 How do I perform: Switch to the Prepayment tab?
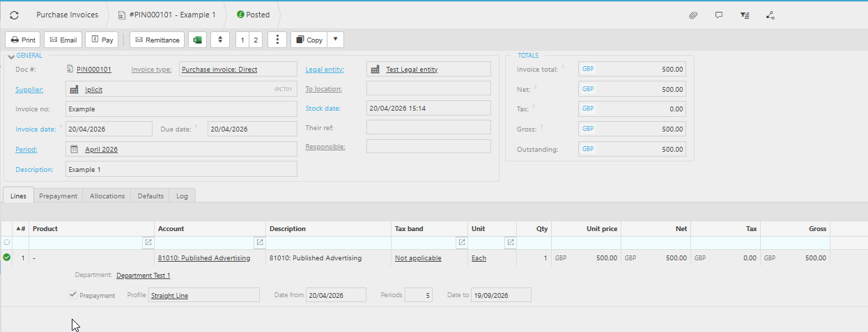pyautogui.click(x=58, y=196)
